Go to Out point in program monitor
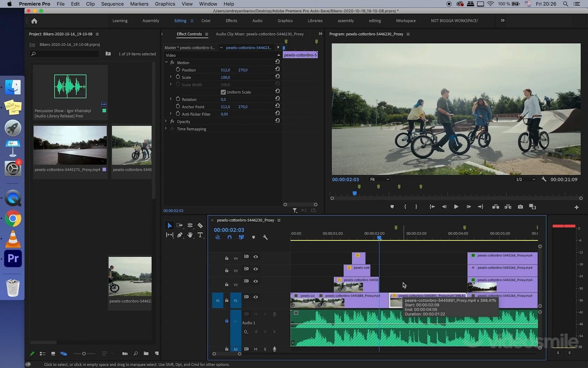588x368 pixels. tap(481, 207)
